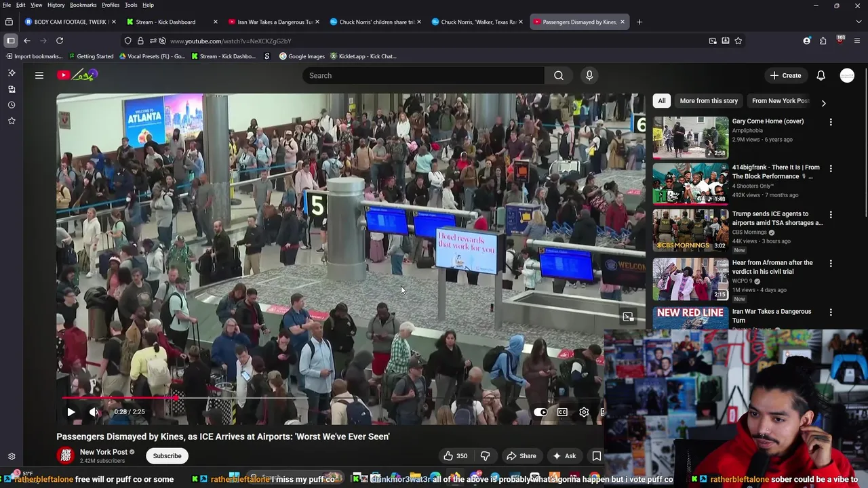
Task: Open the Create menu
Action: (786, 75)
